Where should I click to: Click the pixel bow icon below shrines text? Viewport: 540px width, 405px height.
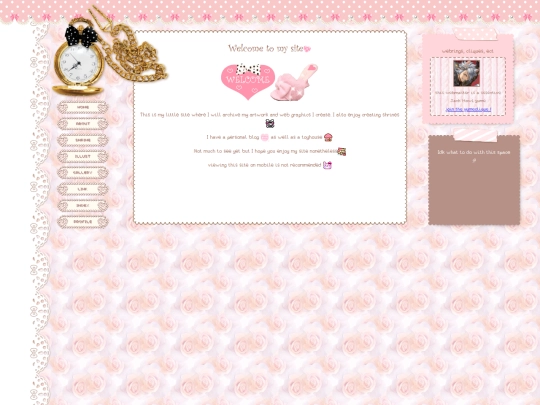(x=270, y=123)
